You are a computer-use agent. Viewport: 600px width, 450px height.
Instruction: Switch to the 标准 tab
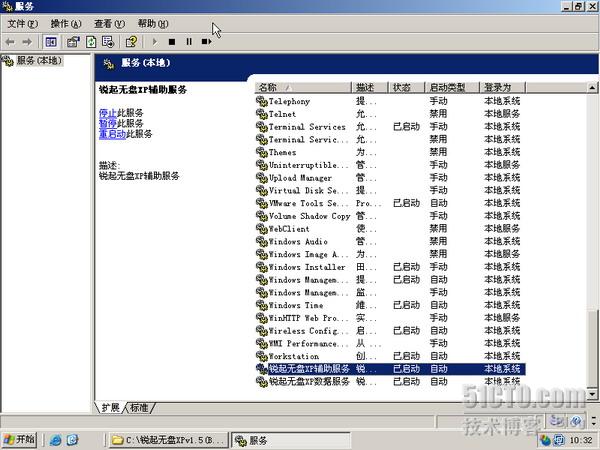[x=139, y=408]
